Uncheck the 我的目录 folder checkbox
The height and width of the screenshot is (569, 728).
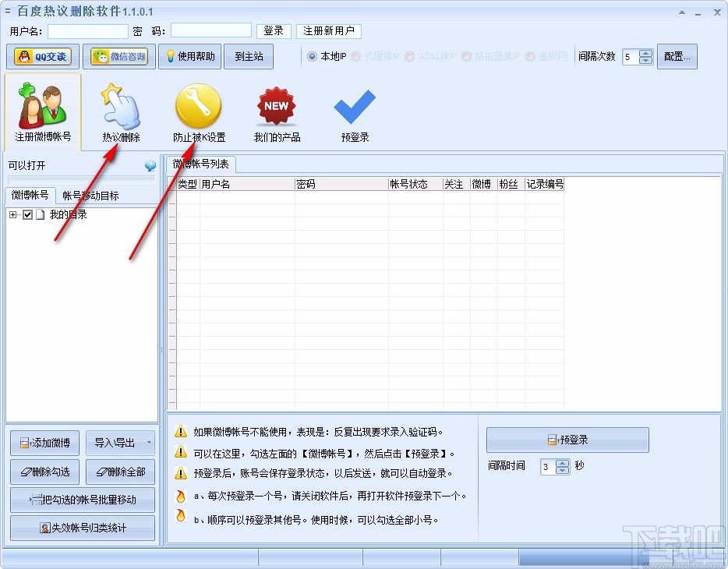28,215
